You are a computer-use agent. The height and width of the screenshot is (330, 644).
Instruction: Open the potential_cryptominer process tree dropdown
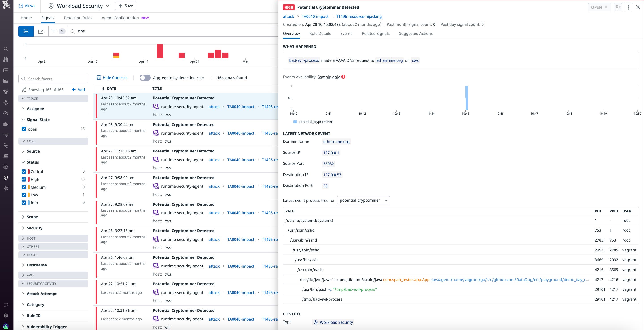tap(363, 200)
